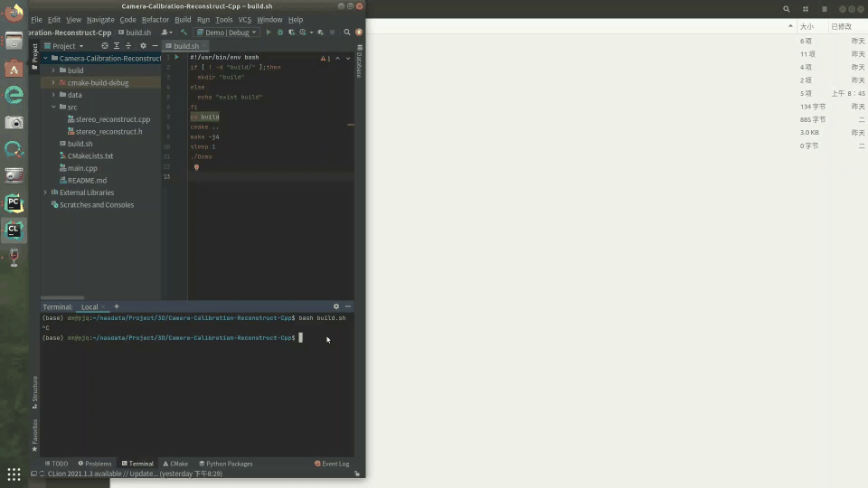
Task: Open the File menu
Action: [x=36, y=19]
